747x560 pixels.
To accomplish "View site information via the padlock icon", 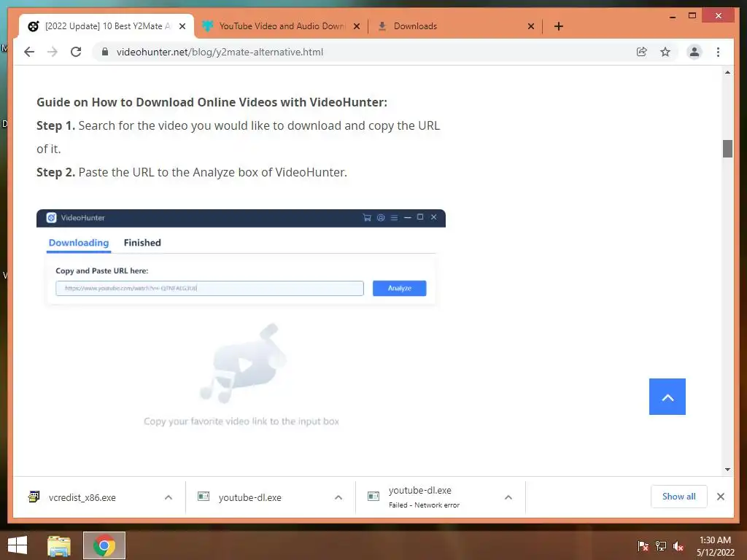I will point(105,52).
